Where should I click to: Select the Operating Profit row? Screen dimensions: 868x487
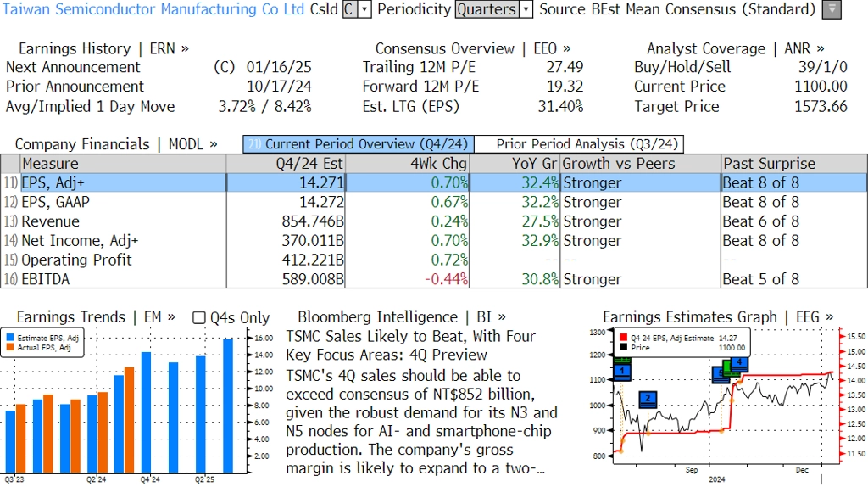[434, 260]
